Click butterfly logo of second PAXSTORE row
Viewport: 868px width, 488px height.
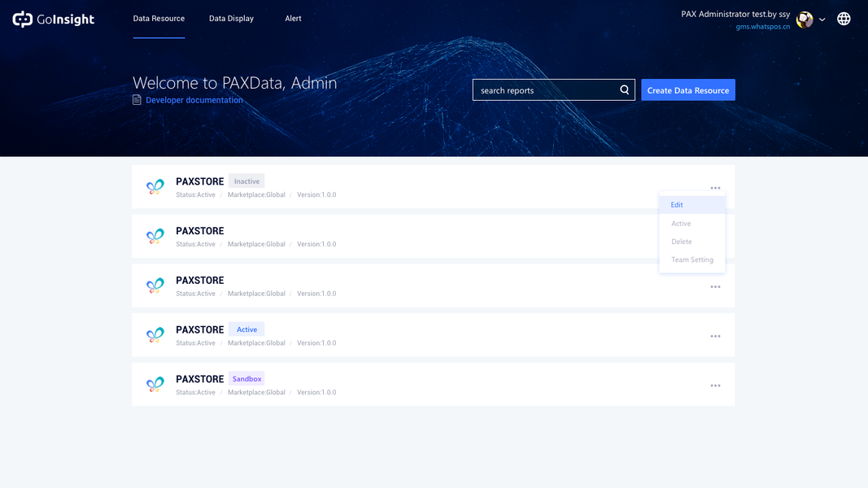click(155, 236)
